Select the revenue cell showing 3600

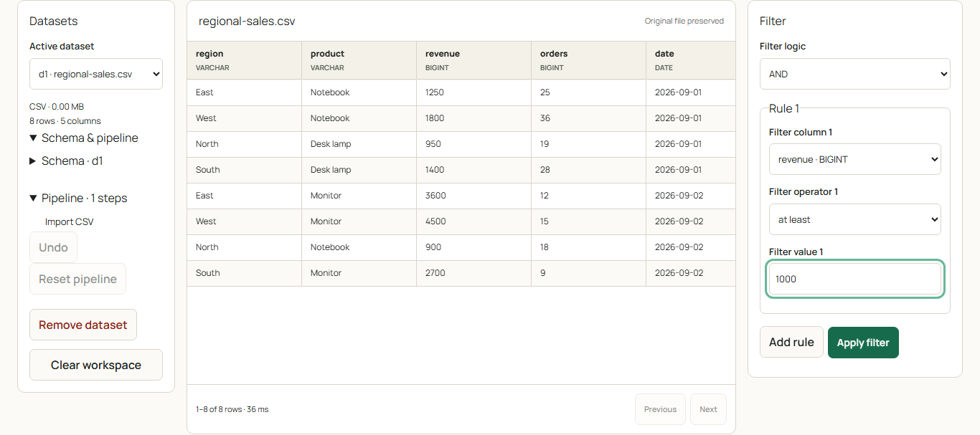(x=474, y=196)
